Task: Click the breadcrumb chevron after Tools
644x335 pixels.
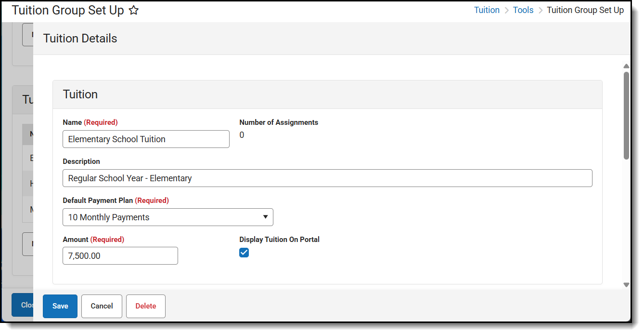Action: click(541, 11)
